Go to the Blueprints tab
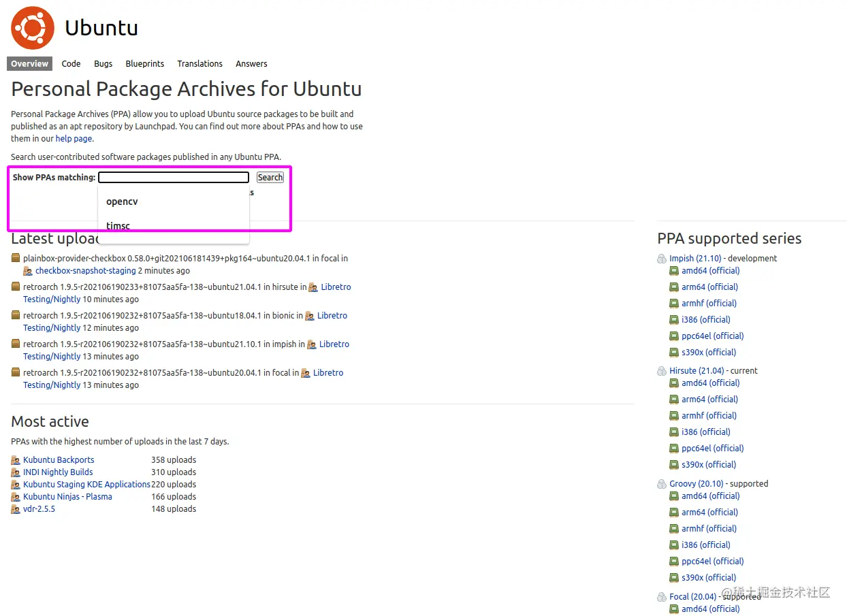This screenshot has height=616, width=847. (145, 63)
